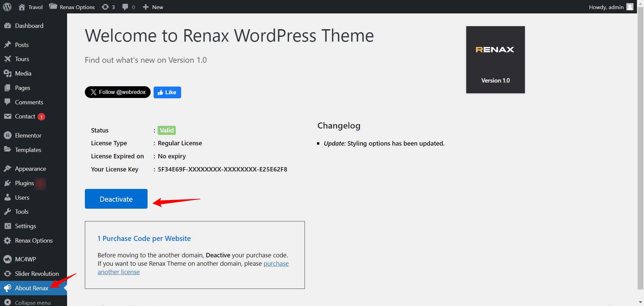644x306 pixels.
Task: Click the Dashboard gauge icon
Action: pos(7,26)
